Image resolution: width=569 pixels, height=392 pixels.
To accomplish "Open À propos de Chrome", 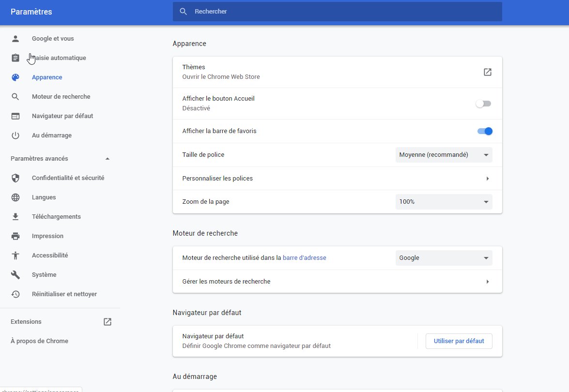I will 39,341.
